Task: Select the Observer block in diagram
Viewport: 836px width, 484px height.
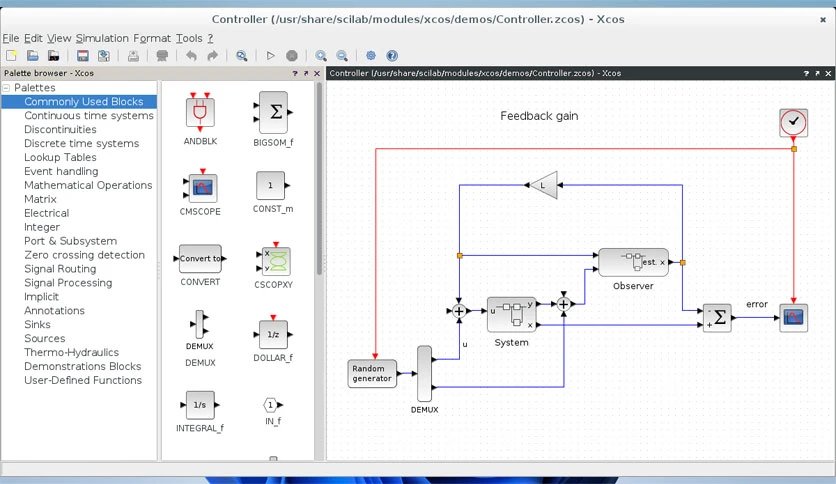Action: coord(633,262)
